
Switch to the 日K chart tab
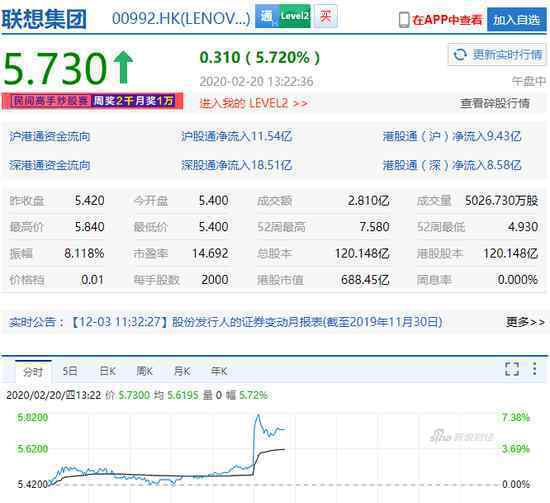108,371
